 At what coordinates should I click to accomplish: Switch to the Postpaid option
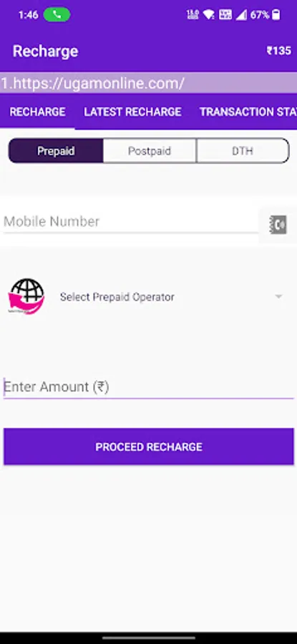click(150, 151)
